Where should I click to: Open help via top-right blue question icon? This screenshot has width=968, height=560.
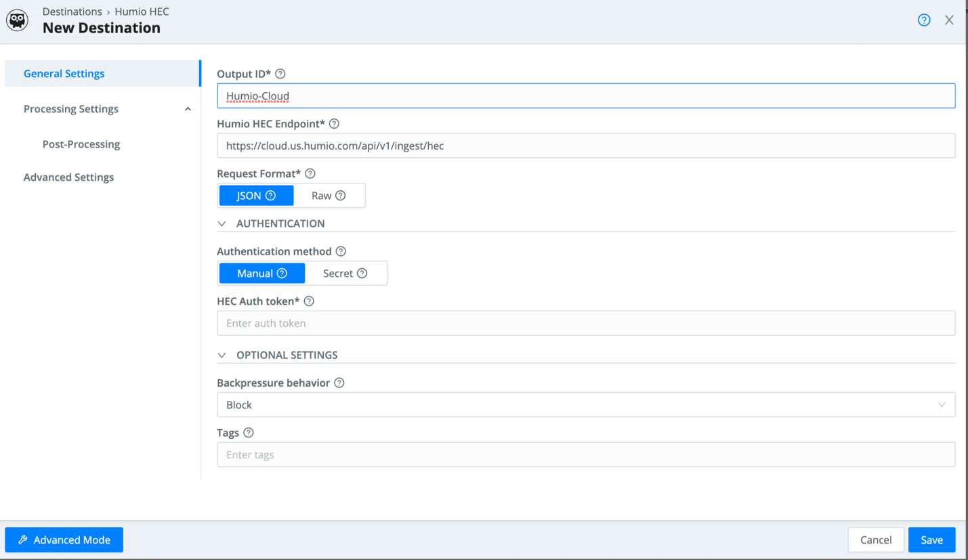click(924, 20)
